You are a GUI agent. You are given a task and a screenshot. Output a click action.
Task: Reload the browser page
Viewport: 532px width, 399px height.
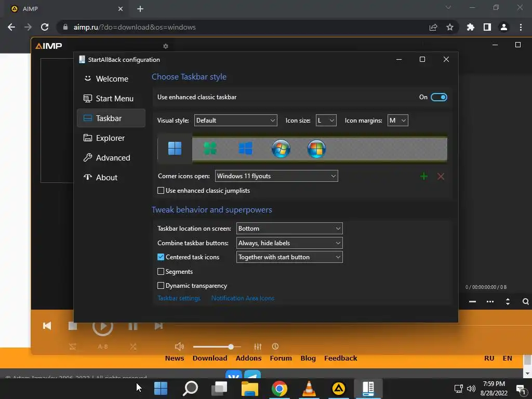(x=45, y=27)
